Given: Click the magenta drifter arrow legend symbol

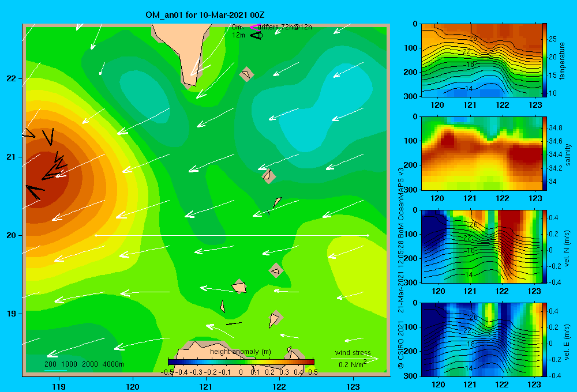Looking at the screenshot, I should coord(254,27).
